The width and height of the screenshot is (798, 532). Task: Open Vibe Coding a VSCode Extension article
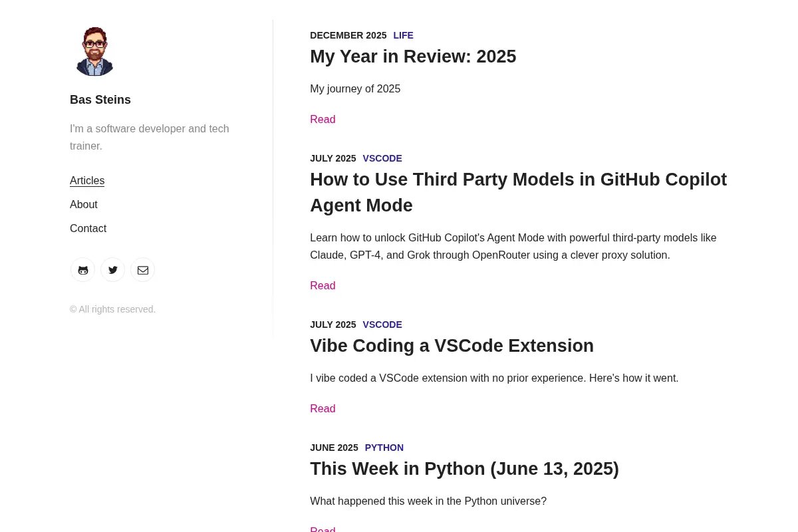point(452,346)
